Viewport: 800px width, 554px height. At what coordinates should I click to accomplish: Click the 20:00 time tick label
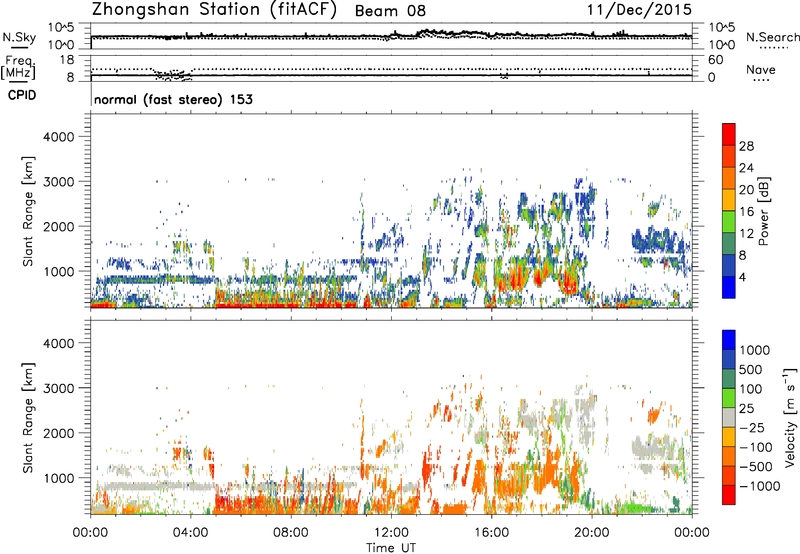point(592,533)
